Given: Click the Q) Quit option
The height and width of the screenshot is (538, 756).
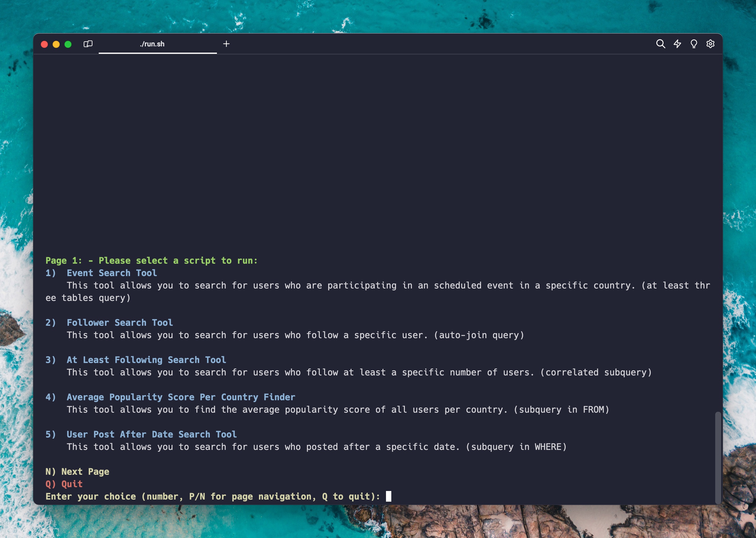Looking at the screenshot, I should 64,484.
